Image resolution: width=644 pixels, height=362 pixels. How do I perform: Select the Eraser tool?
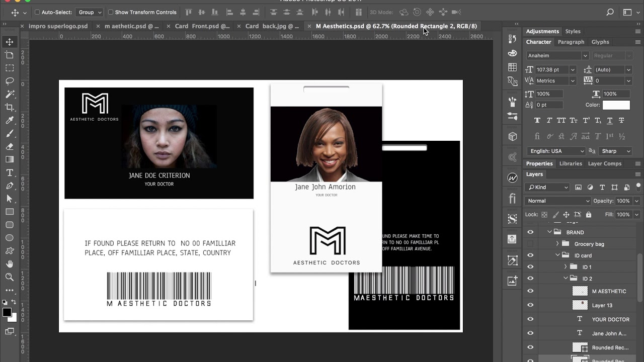(x=10, y=146)
